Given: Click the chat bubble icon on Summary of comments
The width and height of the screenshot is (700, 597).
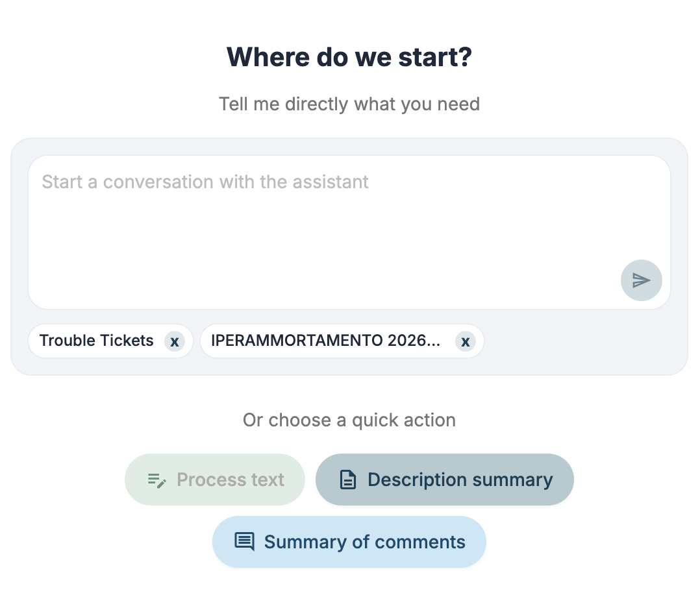Looking at the screenshot, I should click(245, 542).
